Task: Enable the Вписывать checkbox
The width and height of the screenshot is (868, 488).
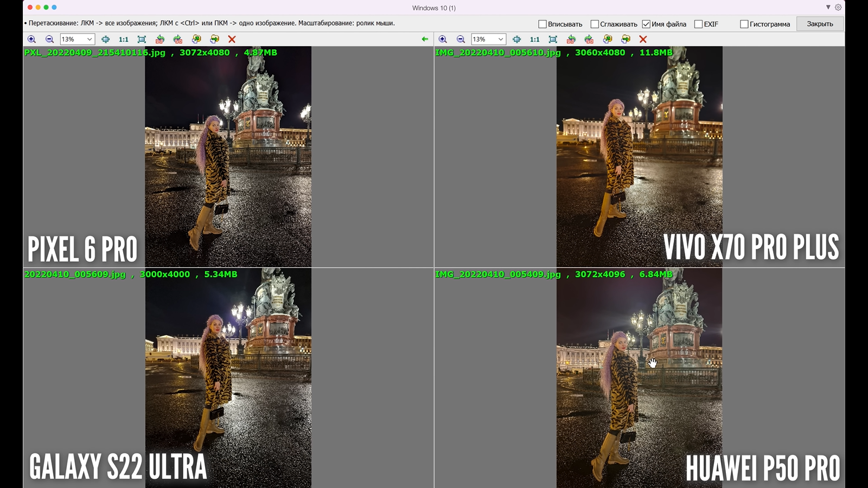Action: tap(542, 24)
